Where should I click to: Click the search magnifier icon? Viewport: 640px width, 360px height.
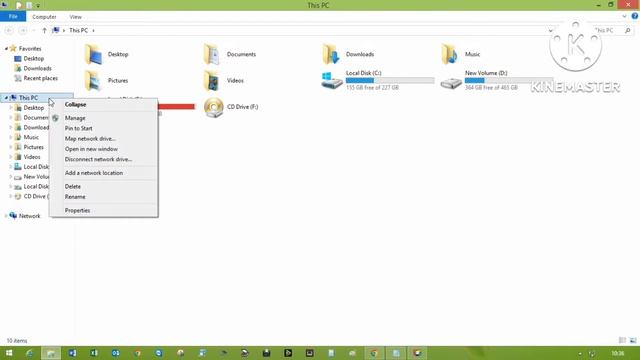click(628, 30)
